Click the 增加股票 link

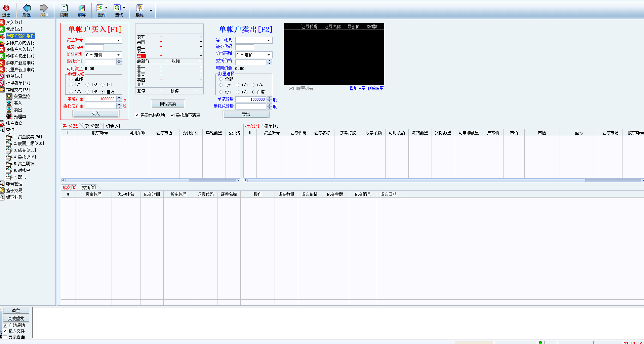(357, 89)
